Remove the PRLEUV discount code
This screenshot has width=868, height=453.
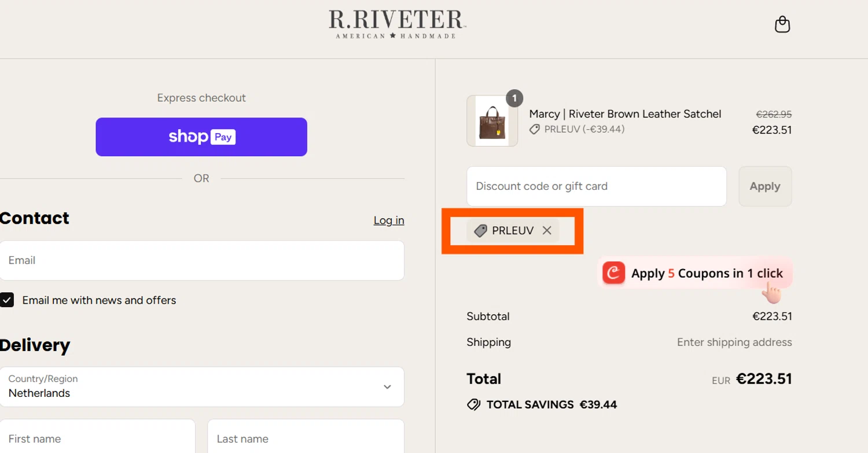coord(547,230)
